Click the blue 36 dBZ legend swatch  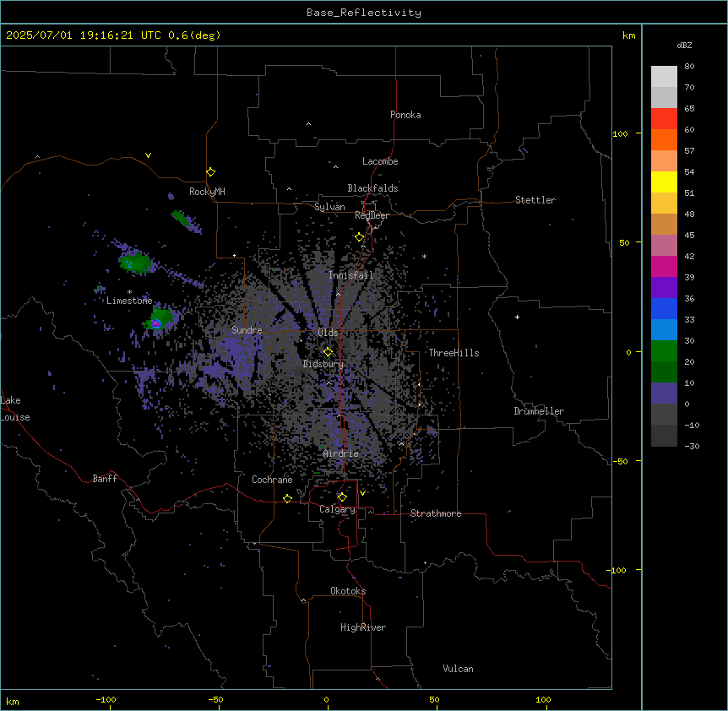(x=664, y=308)
